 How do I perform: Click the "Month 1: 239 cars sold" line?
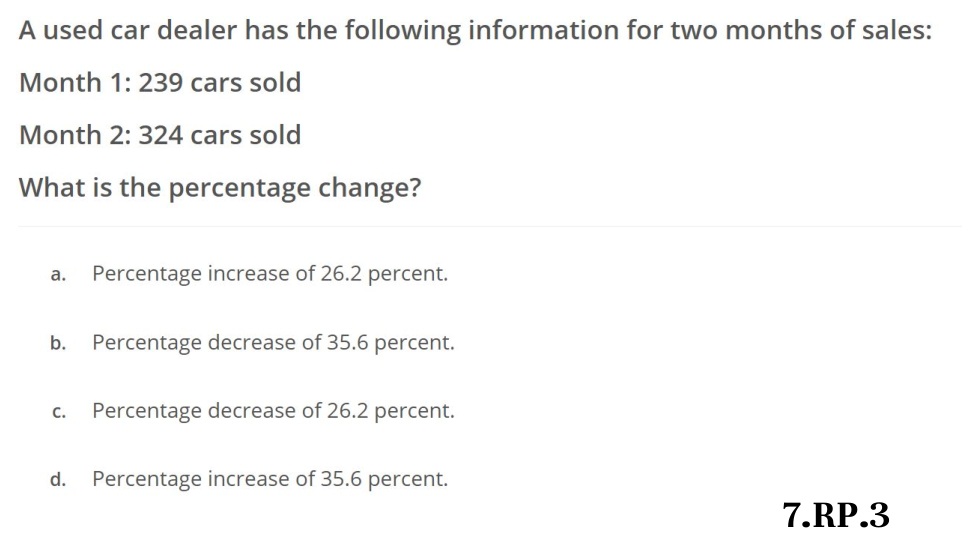point(160,83)
